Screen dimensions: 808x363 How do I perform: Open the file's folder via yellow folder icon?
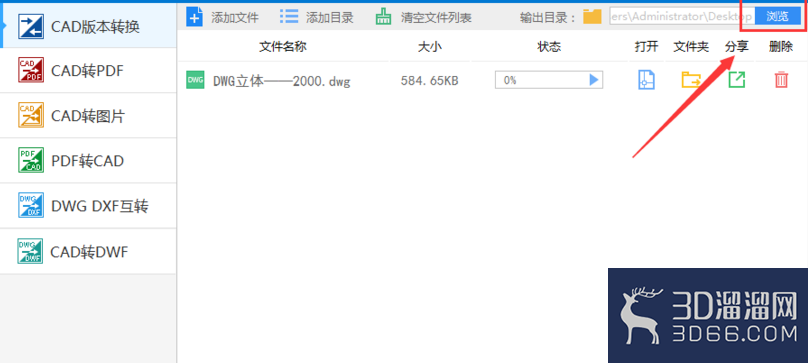click(691, 80)
